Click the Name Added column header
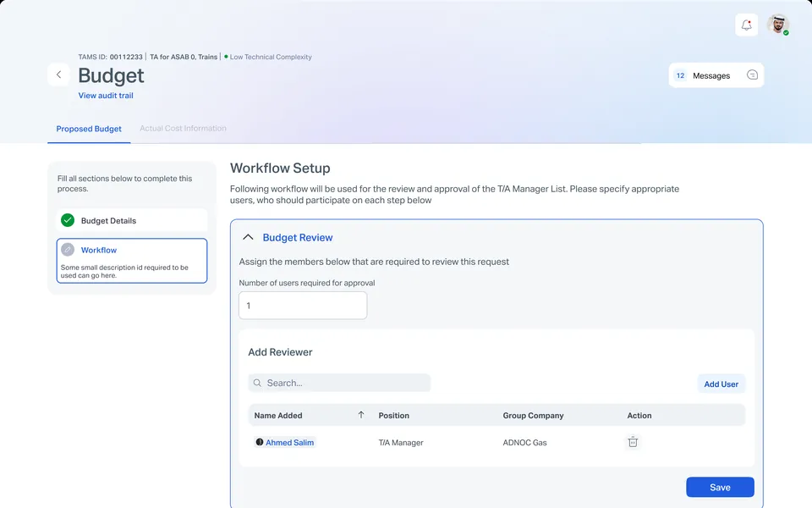This screenshot has width=812, height=508. (278, 415)
